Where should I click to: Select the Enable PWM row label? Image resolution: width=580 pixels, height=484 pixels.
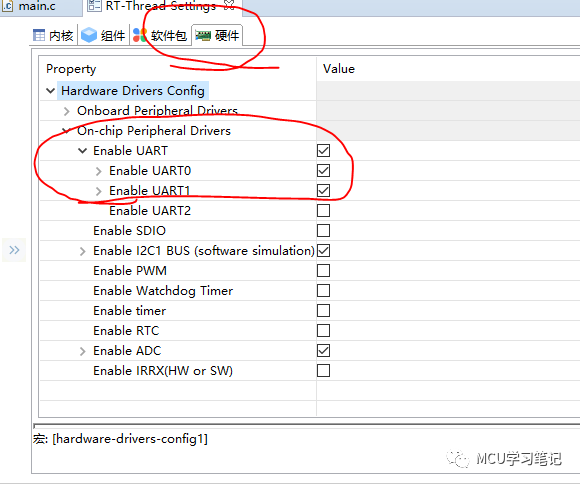[130, 270]
